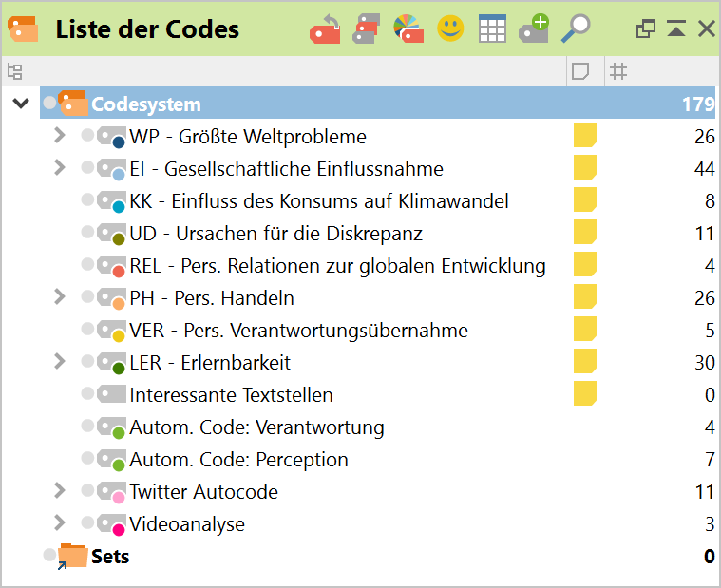Select the LER - Erlernbarkeit code

tap(210, 363)
